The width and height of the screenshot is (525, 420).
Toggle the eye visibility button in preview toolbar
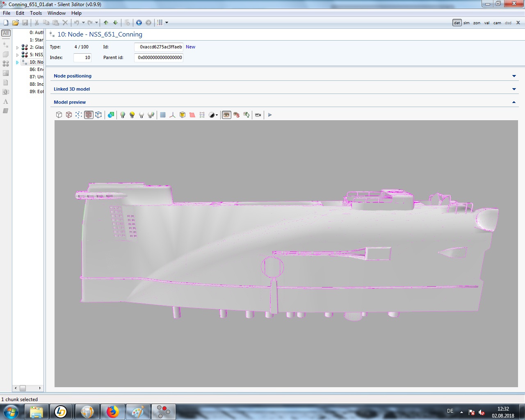click(226, 115)
